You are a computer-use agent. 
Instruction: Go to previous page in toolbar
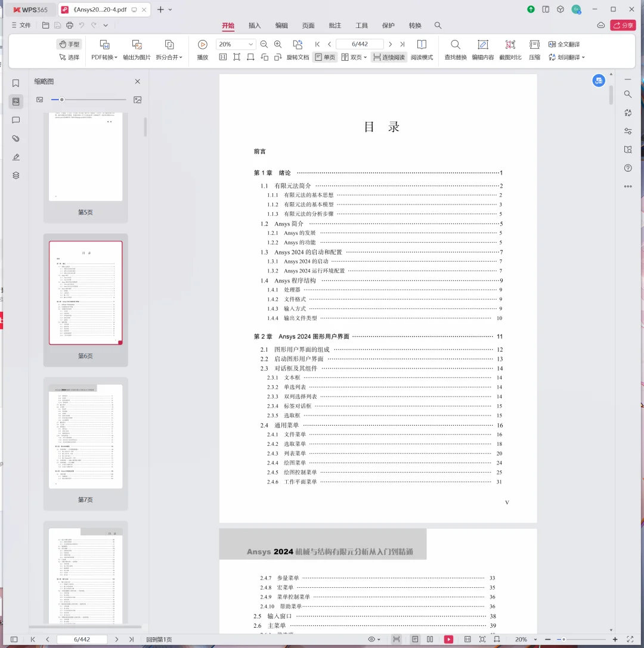tap(329, 44)
